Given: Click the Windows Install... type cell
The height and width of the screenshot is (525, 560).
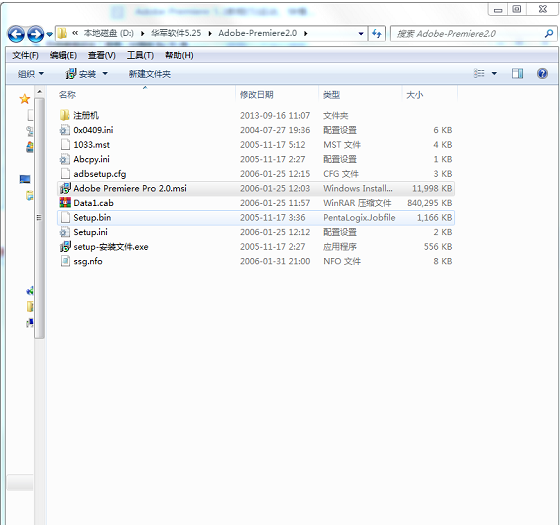Looking at the screenshot, I should click(x=358, y=188).
